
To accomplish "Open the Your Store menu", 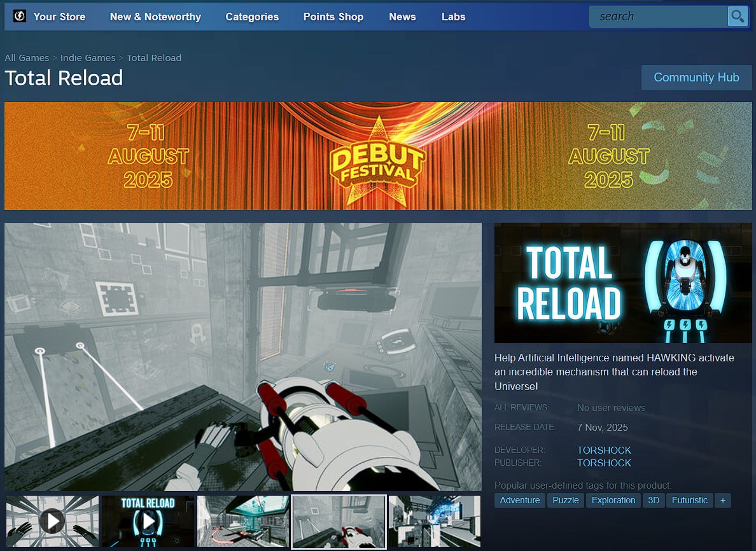I will coord(59,17).
